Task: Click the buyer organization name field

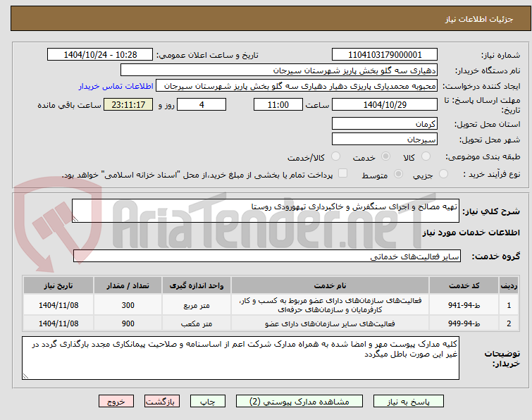Action: (x=279, y=70)
